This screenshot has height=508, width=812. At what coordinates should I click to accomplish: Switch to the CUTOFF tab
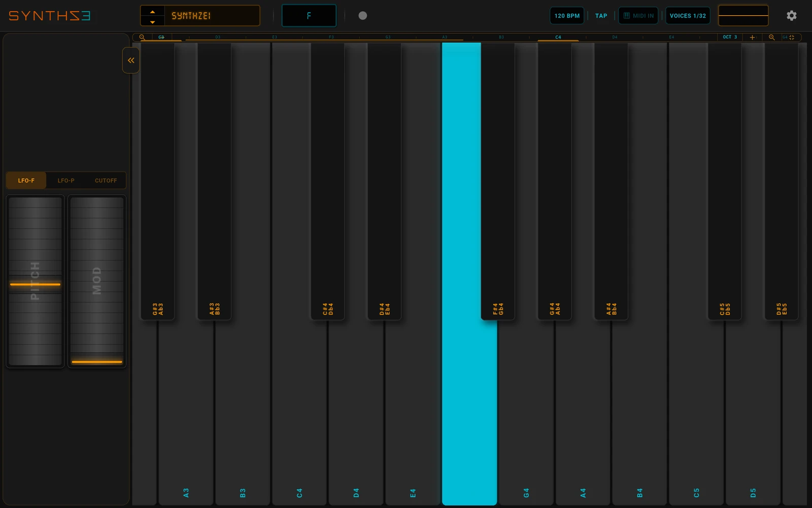[106, 180]
